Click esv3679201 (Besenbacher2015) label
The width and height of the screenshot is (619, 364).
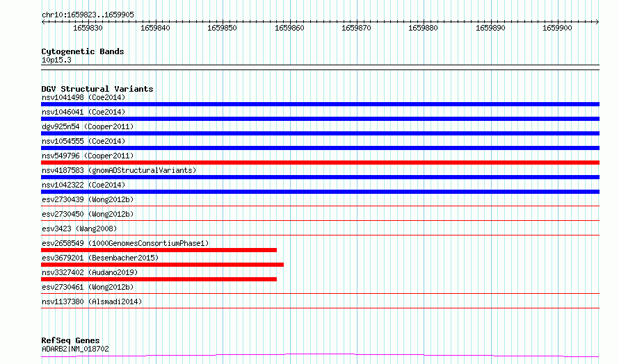100,258
